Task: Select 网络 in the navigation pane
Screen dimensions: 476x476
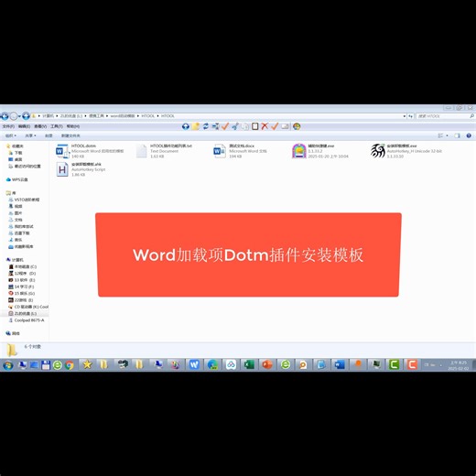Action: (x=16, y=333)
